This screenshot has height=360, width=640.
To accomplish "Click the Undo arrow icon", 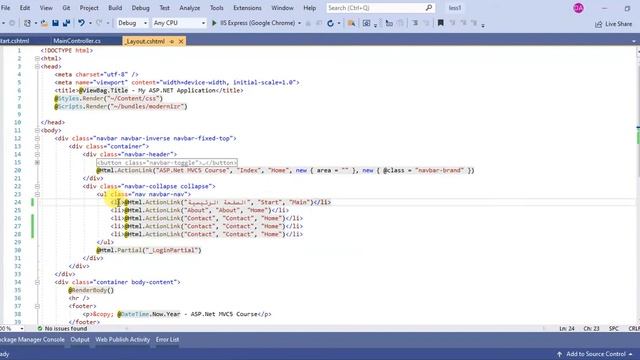I will click(81, 23).
